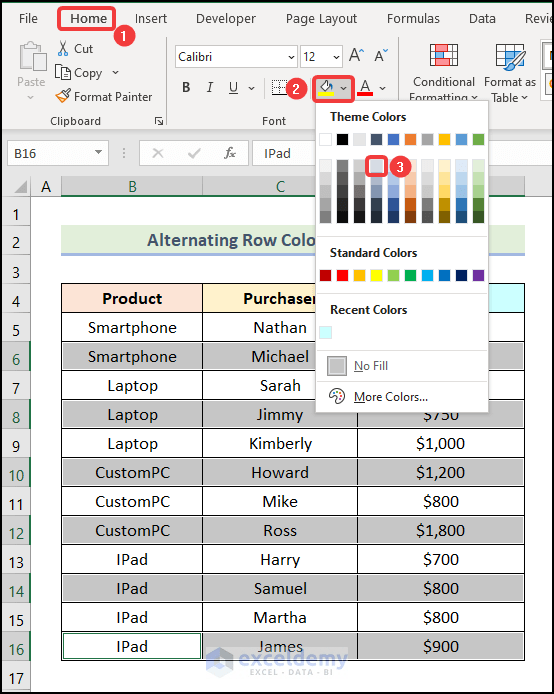Click the Product header cell
Viewport: 554px width, 694px height.
pyautogui.click(x=132, y=298)
